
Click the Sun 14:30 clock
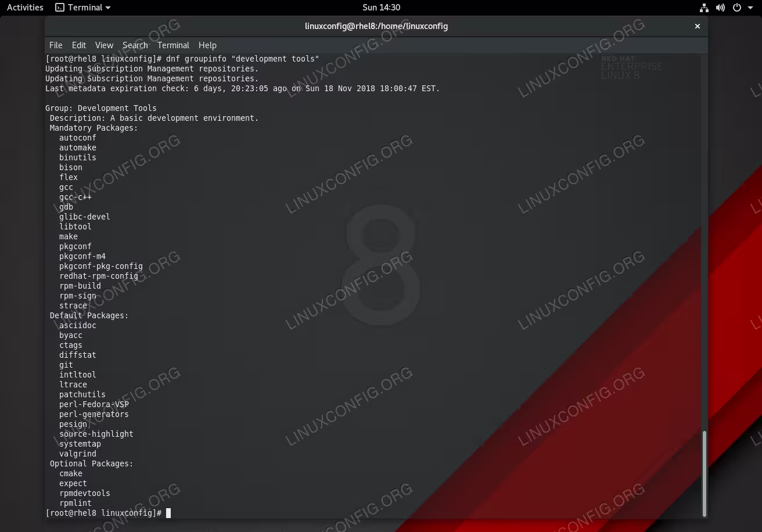point(381,8)
